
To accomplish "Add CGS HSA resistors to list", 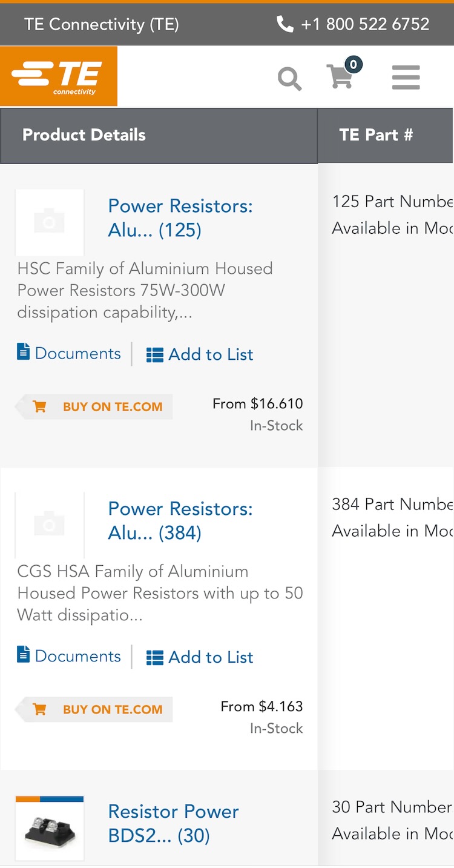I will pyautogui.click(x=200, y=657).
